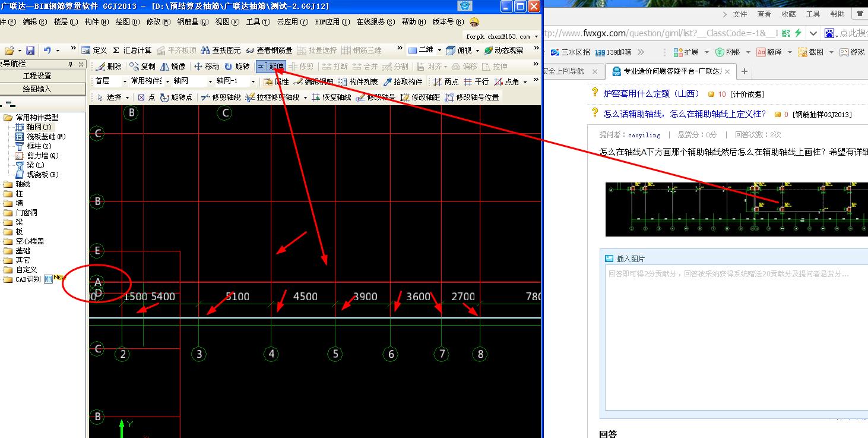Click the 恢复轴线 (restore axis) tool
This screenshot has height=438, width=868.
tap(331, 97)
